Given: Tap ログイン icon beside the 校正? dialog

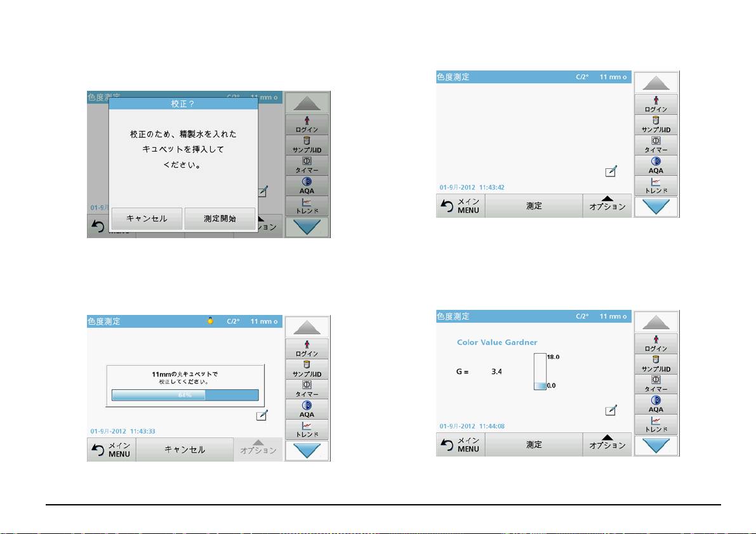Looking at the screenshot, I should point(307,124).
